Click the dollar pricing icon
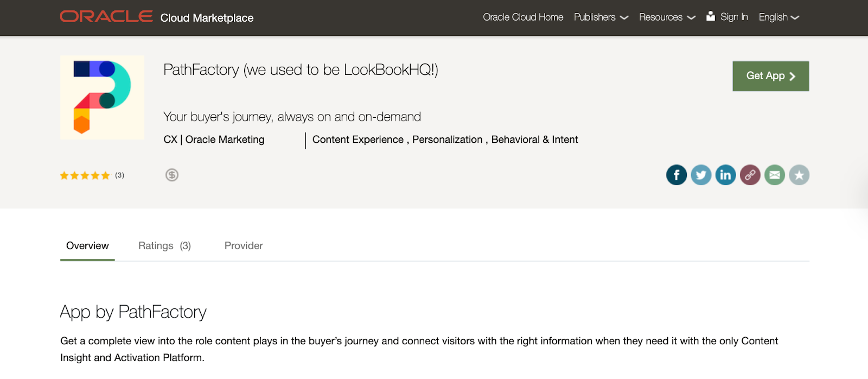Screen dimensions: 868x379 click(x=172, y=175)
